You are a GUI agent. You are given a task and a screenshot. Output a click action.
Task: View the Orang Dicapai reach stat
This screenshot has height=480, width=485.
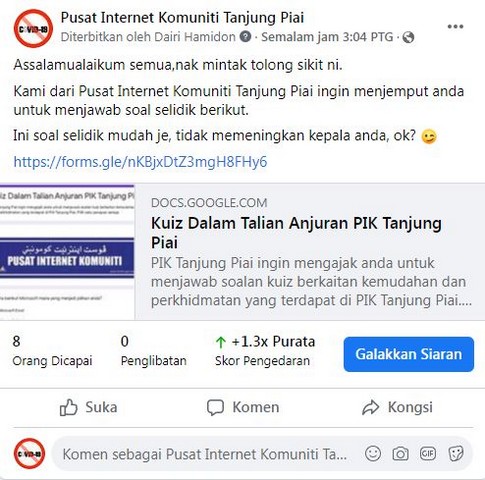pos(52,351)
